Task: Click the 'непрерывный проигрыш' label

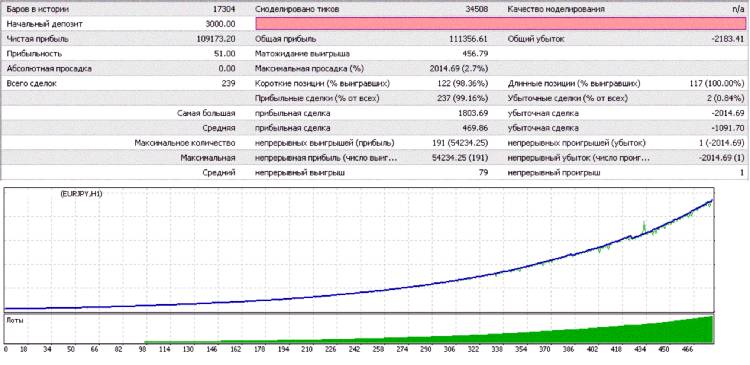Action: click(x=554, y=173)
